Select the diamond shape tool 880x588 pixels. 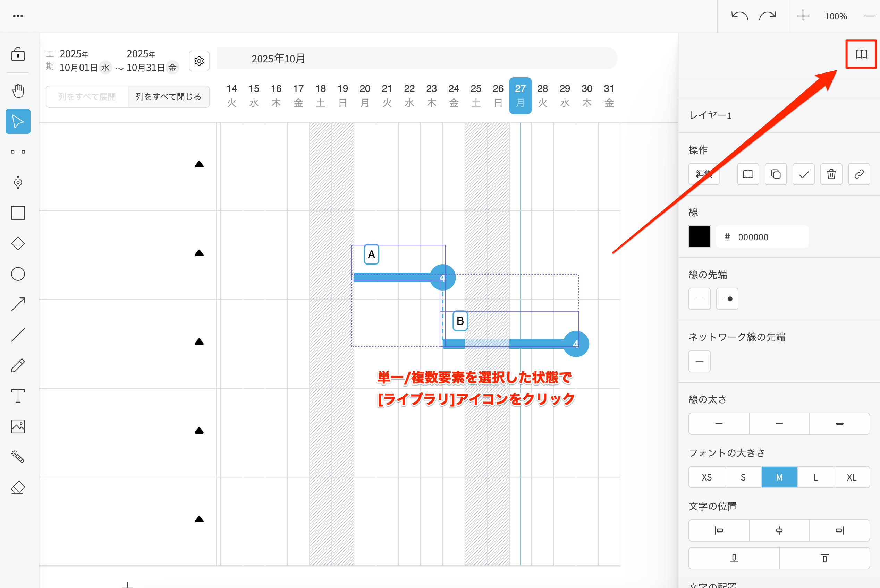click(x=18, y=243)
